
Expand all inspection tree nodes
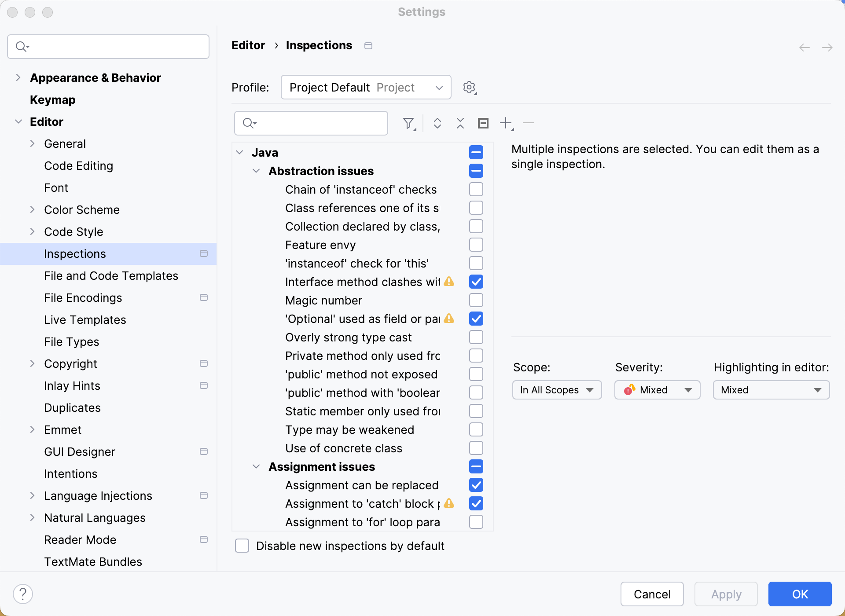tap(437, 123)
